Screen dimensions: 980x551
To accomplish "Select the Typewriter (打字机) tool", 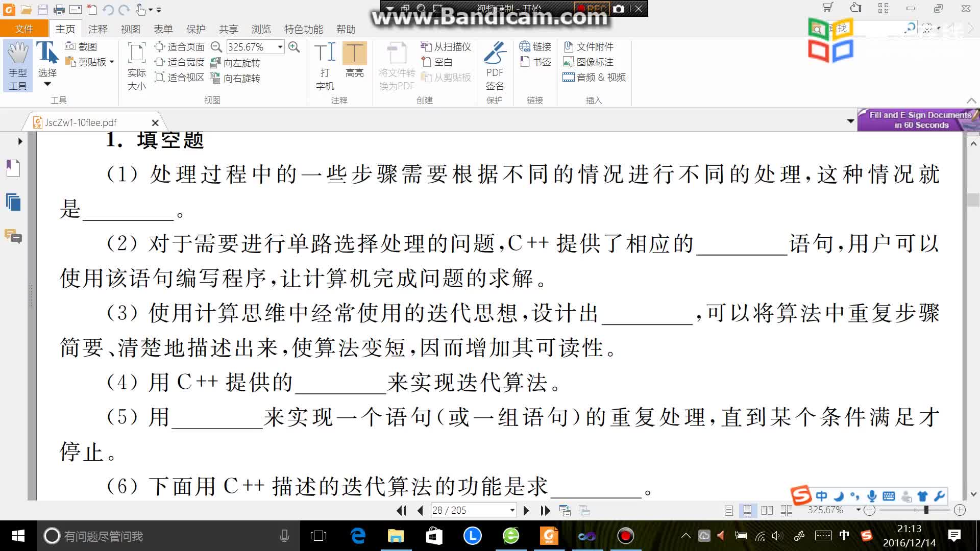I will [x=325, y=66].
